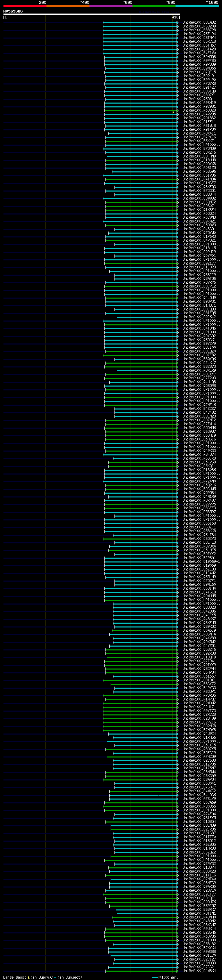Image resolution: width=222 pixels, height=980 pixels.
Task: Select label UniRef100_A4RVB5
Action: [x=199, y=114]
